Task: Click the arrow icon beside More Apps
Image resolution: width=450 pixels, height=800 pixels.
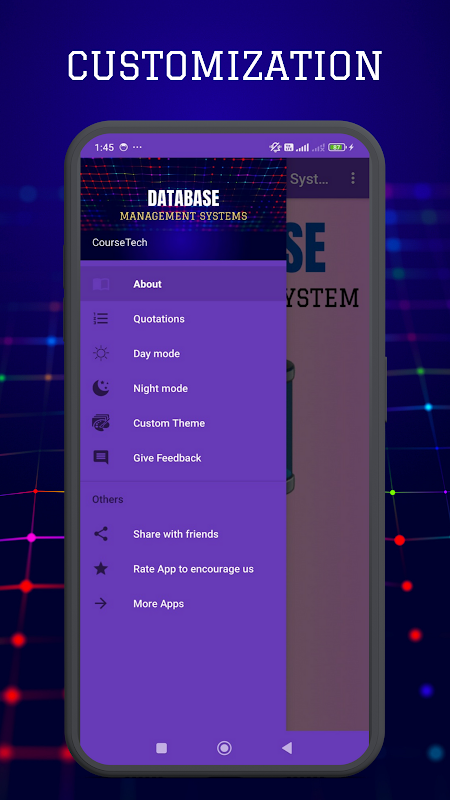Action: coord(101,604)
